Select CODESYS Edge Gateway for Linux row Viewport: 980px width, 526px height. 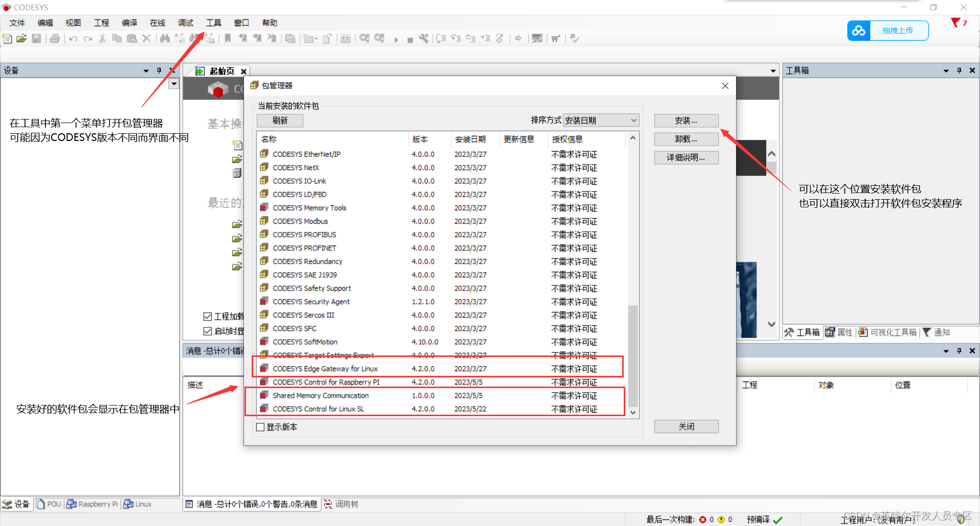(x=442, y=369)
